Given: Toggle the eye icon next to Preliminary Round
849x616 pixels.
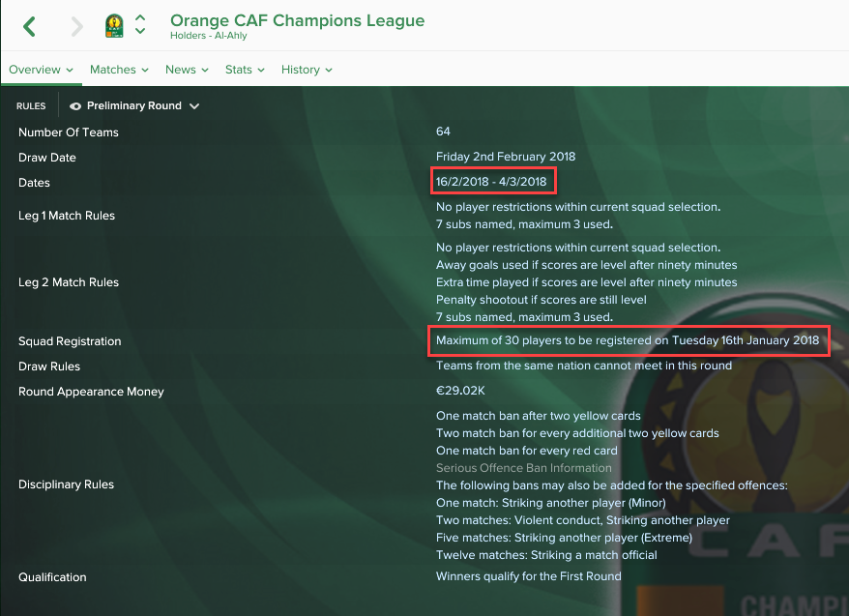Looking at the screenshot, I should (75, 106).
